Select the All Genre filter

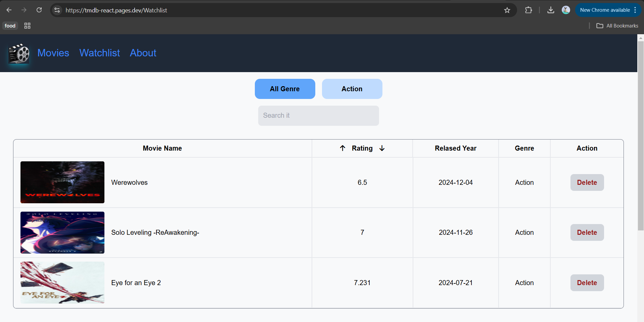click(285, 89)
